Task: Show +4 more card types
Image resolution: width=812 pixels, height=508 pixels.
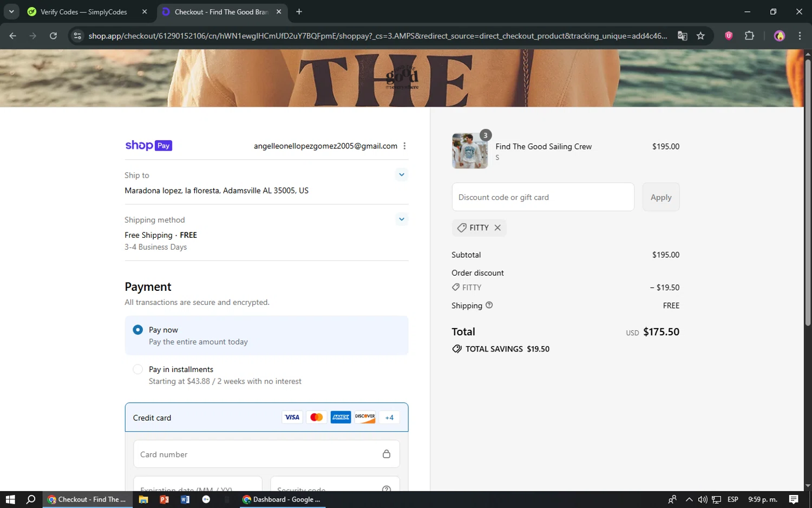Action: 389,417
